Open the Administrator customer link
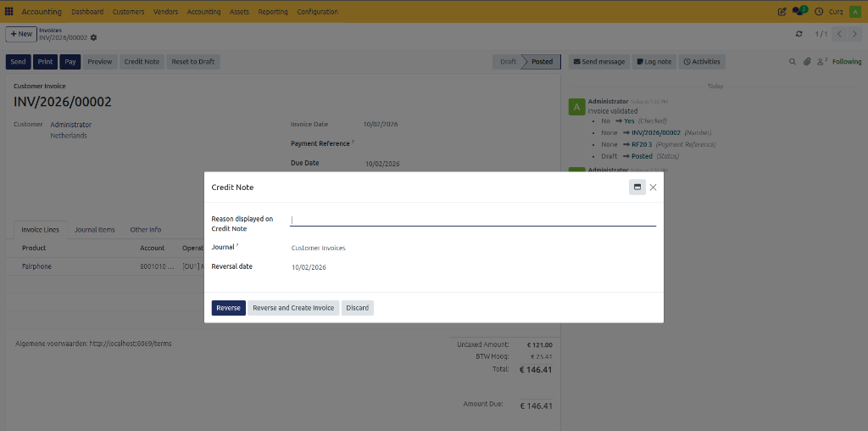 71,125
